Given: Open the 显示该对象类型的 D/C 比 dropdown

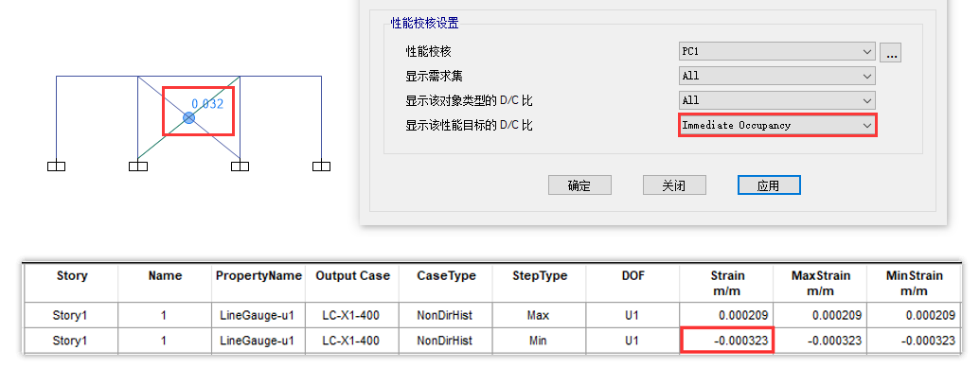Looking at the screenshot, I should point(776,100).
